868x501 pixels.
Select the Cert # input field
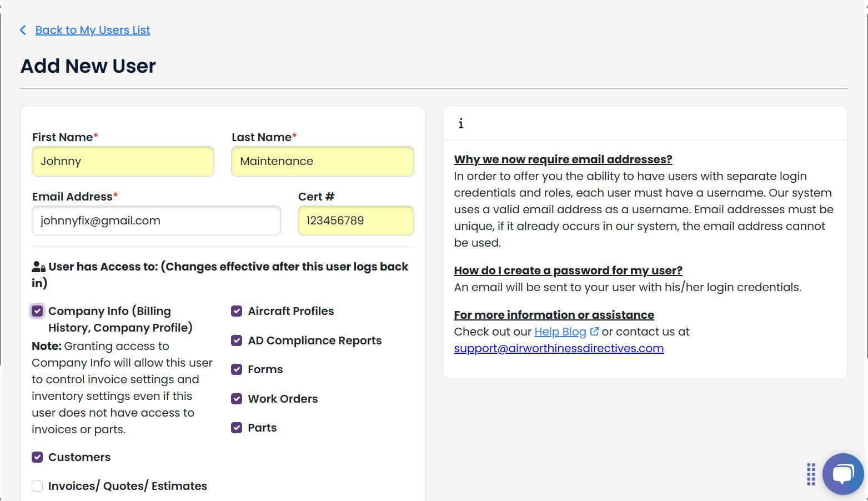pyautogui.click(x=356, y=221)
